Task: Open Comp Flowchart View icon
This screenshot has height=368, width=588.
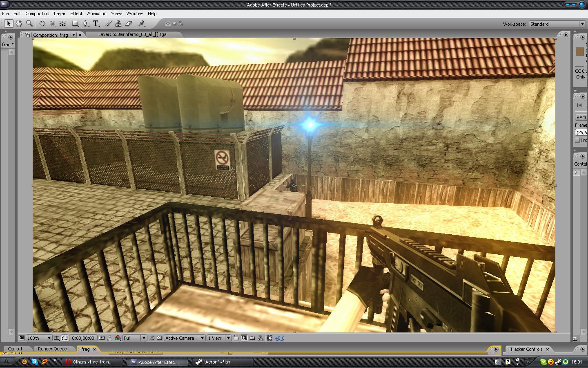Action: pyautogui.click(x=261, y=338)
